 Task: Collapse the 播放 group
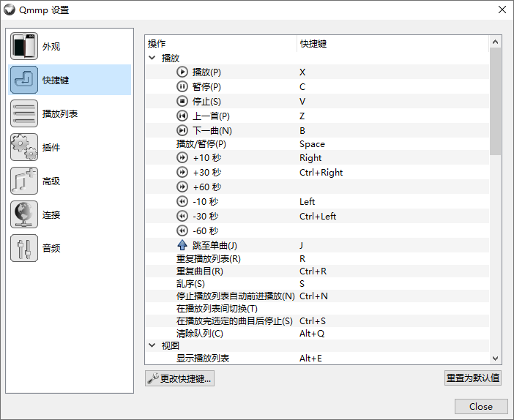pyautogui.click(x=152, y=58)
